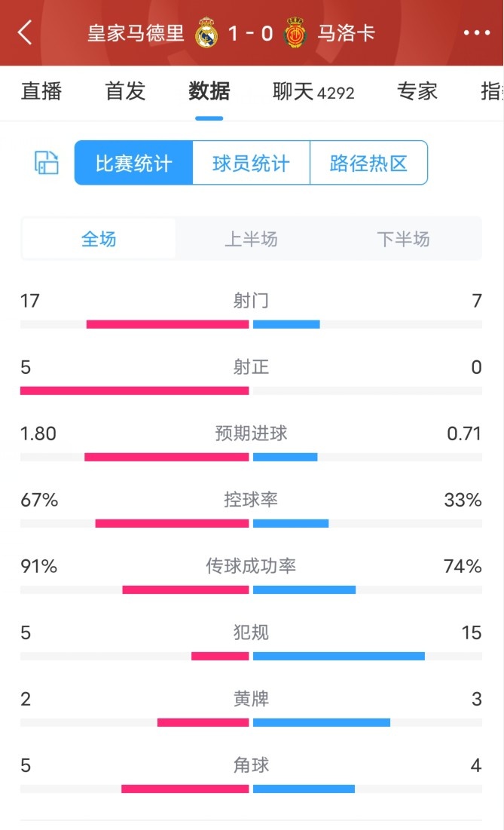Open 球员统计 player statistics panel
Screen dimensions: 504x830
pos(250,163)
